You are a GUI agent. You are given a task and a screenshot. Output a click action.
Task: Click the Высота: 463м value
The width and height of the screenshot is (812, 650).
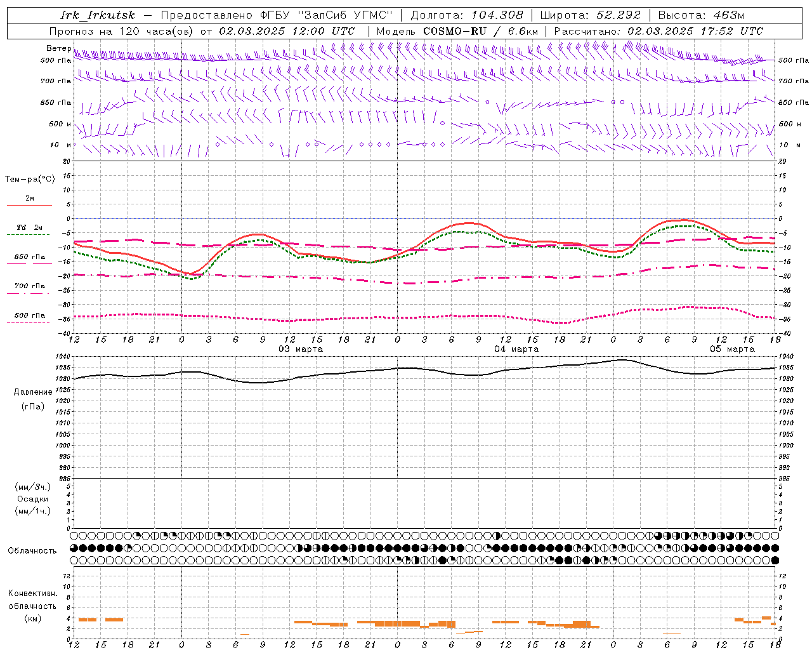[701, 15]
